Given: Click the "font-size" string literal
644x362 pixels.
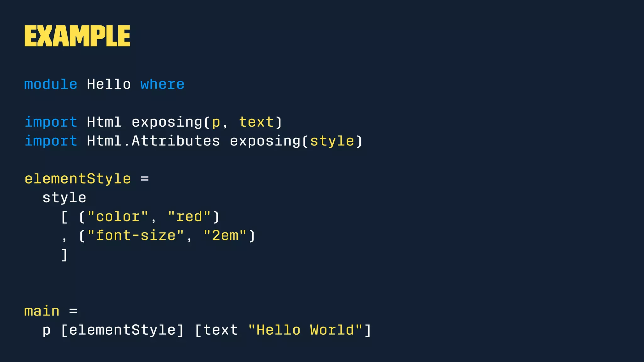Looking at the screenshot, I should pyautogui.click(x=136, y=236).
